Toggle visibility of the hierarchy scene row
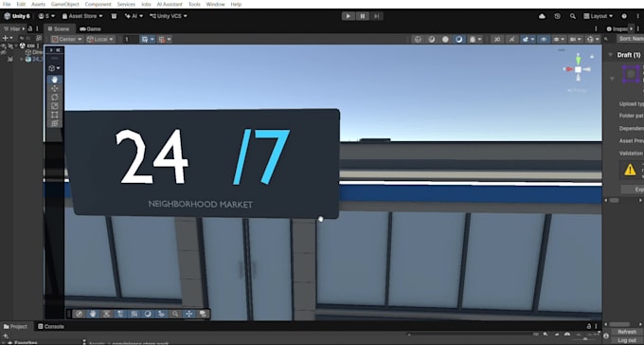Screen dimensions: 644x345 tap(4, 45)
